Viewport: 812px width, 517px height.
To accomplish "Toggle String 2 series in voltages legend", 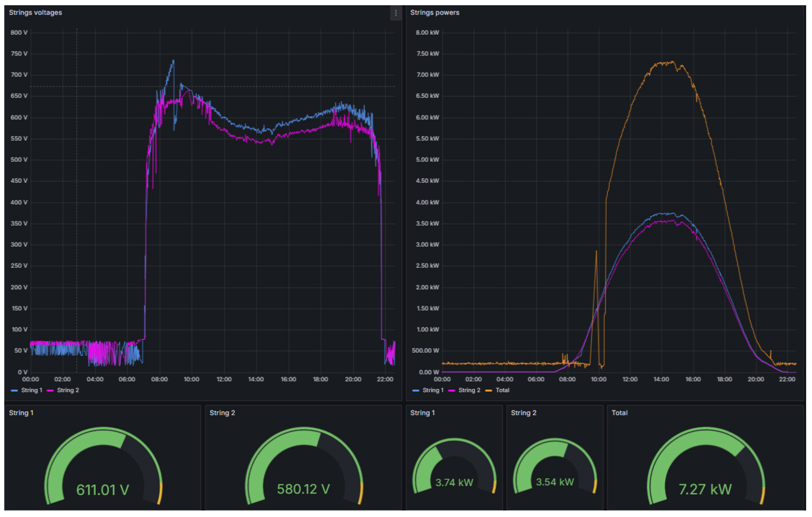I will coord(68,390).
